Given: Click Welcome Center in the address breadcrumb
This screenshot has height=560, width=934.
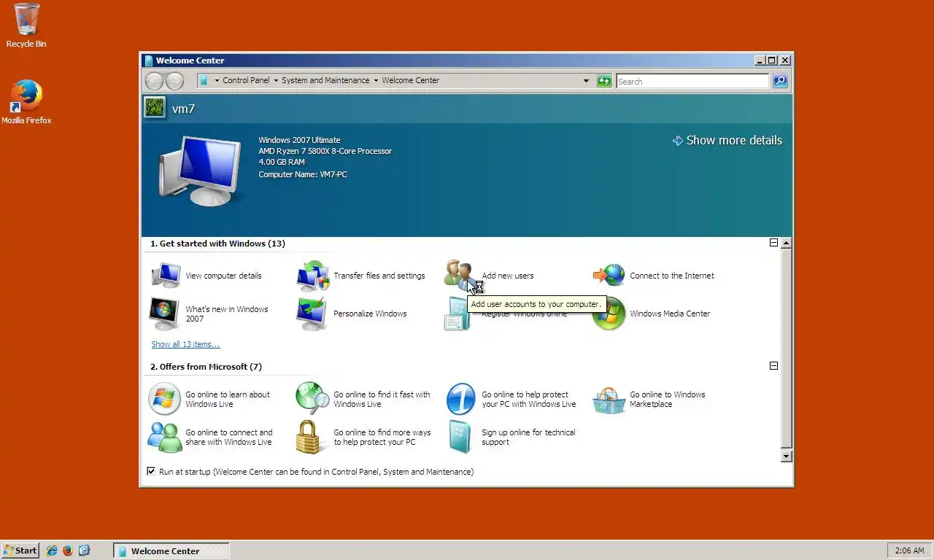Looking at the screenshot, I should [410, 80].
